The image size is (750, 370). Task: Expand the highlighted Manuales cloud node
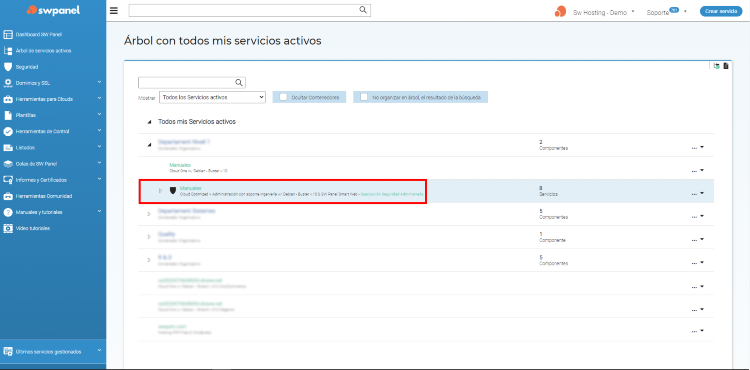(161, 191)
